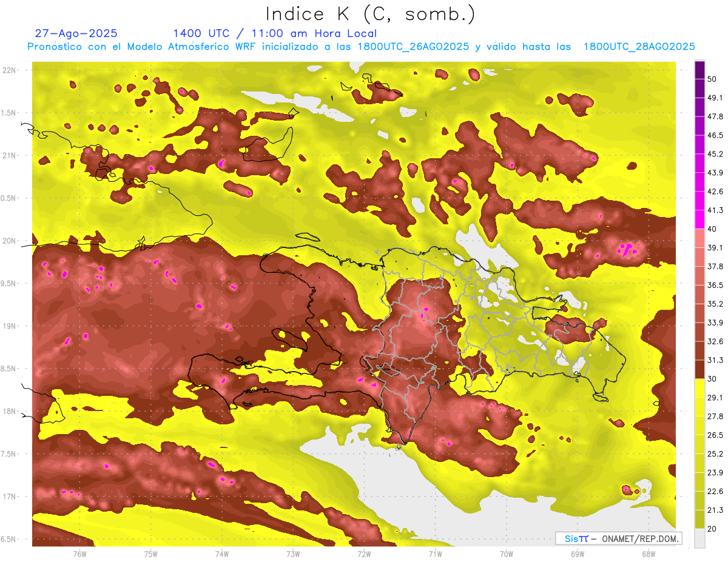Click the "42.6" colorbar label
728x562 pixels.
click(715, 192)
